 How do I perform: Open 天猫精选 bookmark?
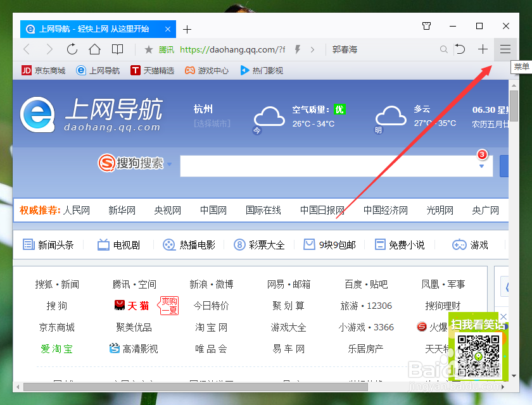click(153, 70)
